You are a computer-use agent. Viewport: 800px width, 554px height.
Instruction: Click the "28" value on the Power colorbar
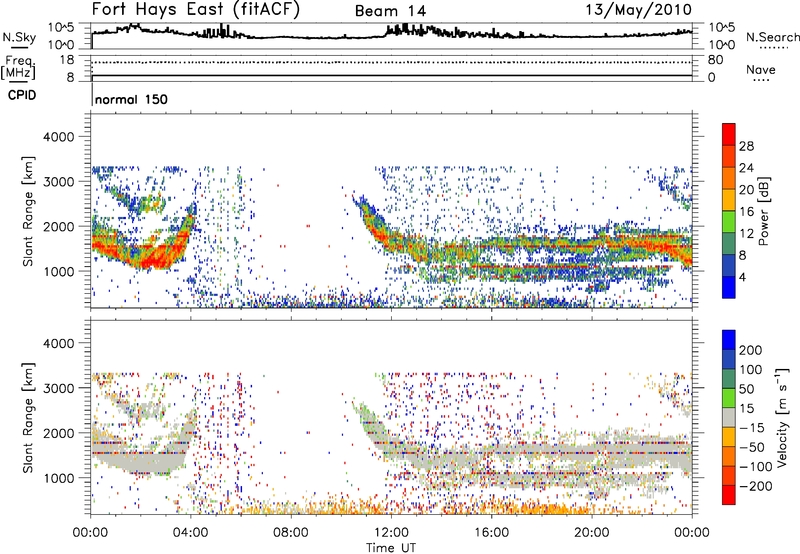(x=746, y=146)
